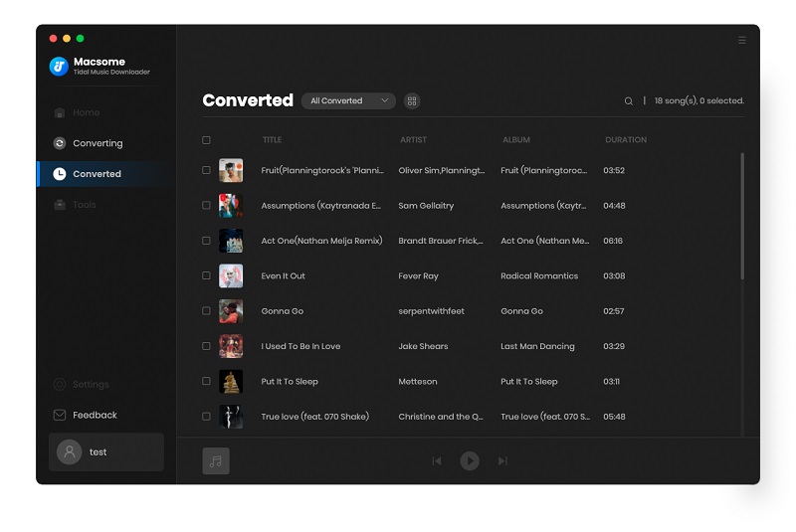Screen dimensions: 796x532
Task: Click the user avatar icon
Action: pyautogui.click(x=70, y=451)
